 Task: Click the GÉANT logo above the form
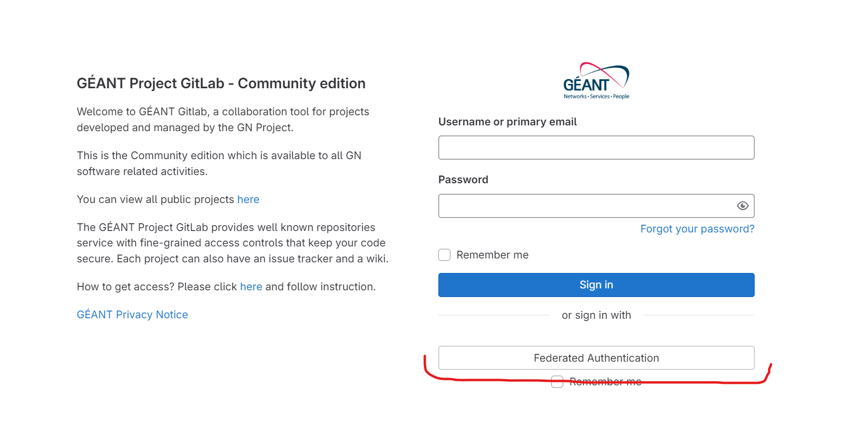597,81
